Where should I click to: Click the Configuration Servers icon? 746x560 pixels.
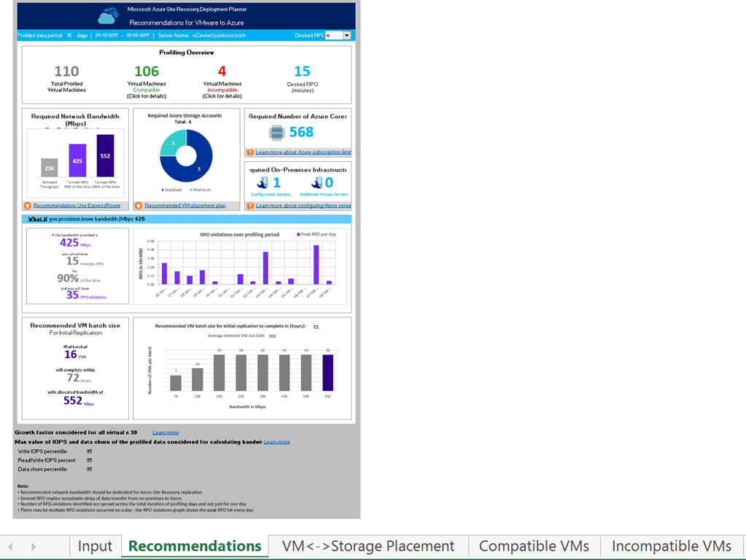pos(262,182)
